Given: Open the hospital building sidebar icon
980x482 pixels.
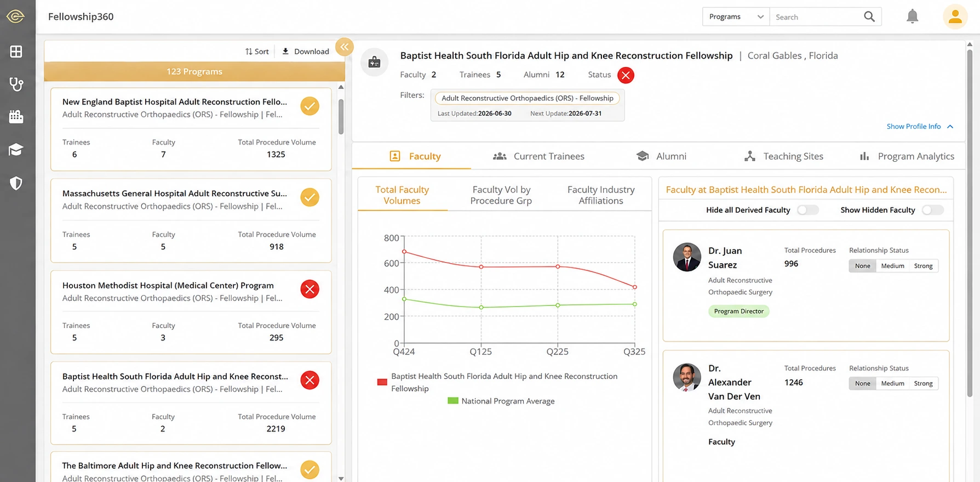Looking at the screenshot, I should (x=16, y=116).
